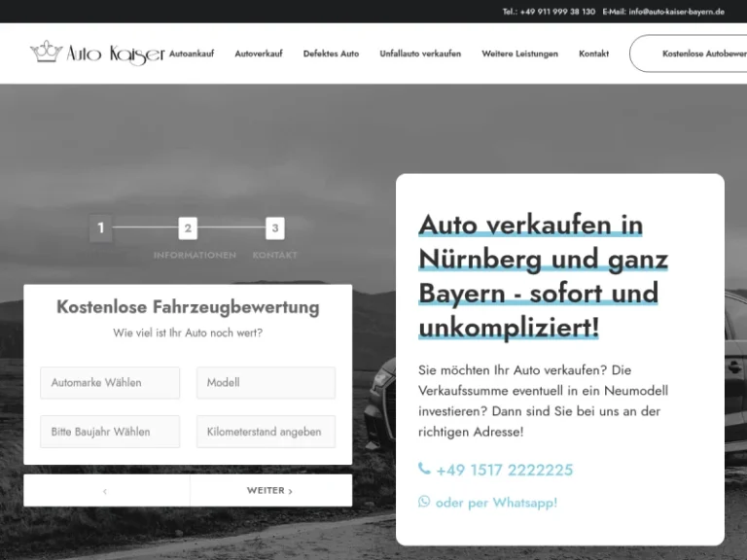Click the Kostenlose Fahrzeugbewertung heading
Screen dimensions: 747x560
pos(188,307)
